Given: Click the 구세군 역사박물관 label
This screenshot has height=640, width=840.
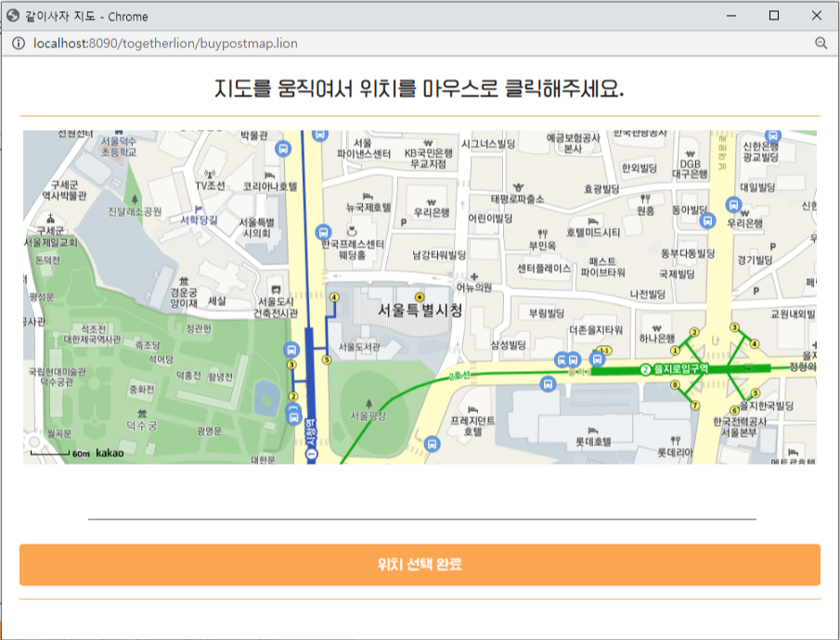Looking at the screenshot, I should click(x=64, y=190).
